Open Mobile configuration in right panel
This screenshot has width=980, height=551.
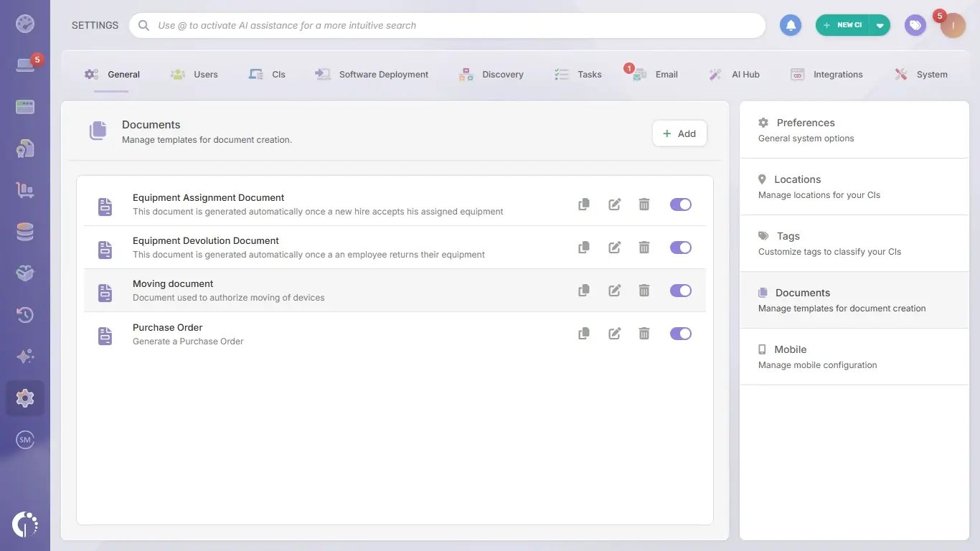pos(854,357)
